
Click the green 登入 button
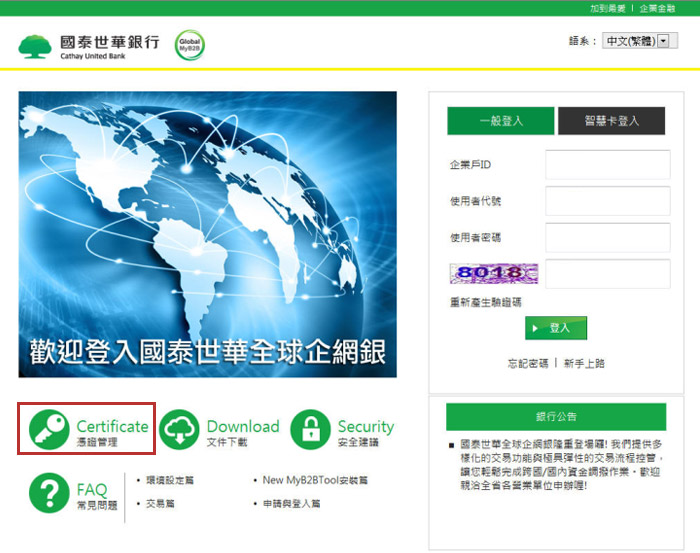click(x=556, y=328)
